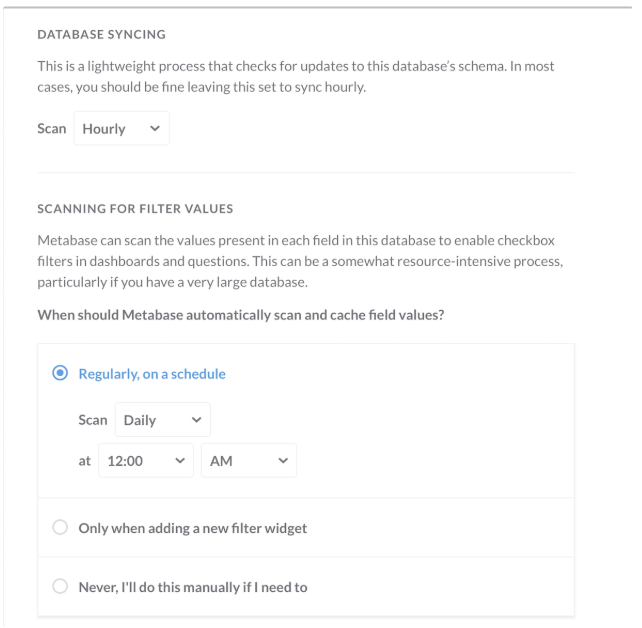Click the chevron arrow beside 12:00
This screenshot has height=628, width=642.
[180, 461]
